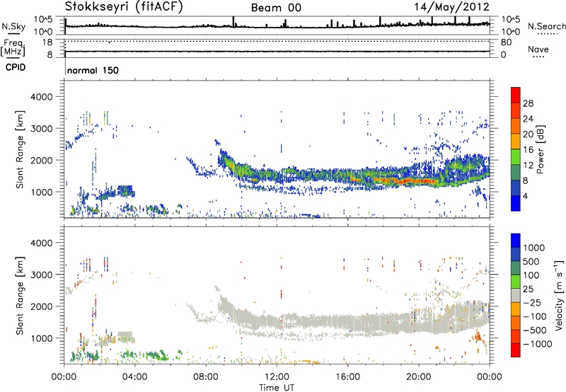Select the 24 label on the Power color bar
This screenshot has height=392, width=566.
click(x=528, y=119)
